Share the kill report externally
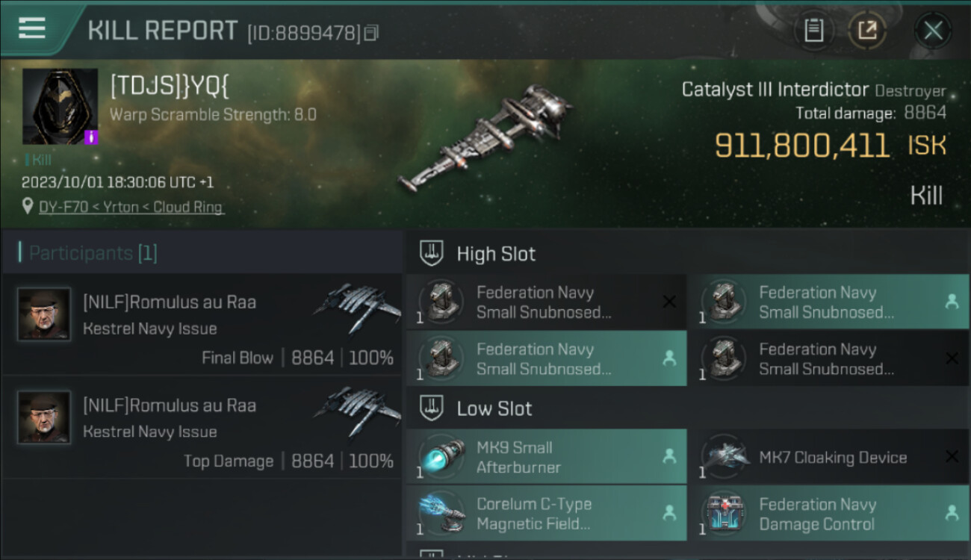The image size is (971, 560). pos(867,31)
